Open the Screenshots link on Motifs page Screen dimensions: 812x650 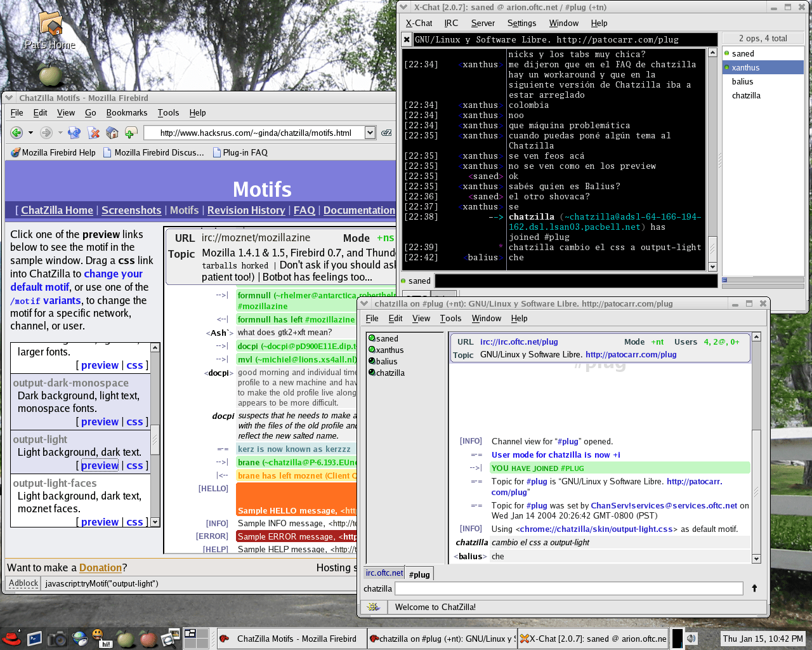click(x=131, y=210)
